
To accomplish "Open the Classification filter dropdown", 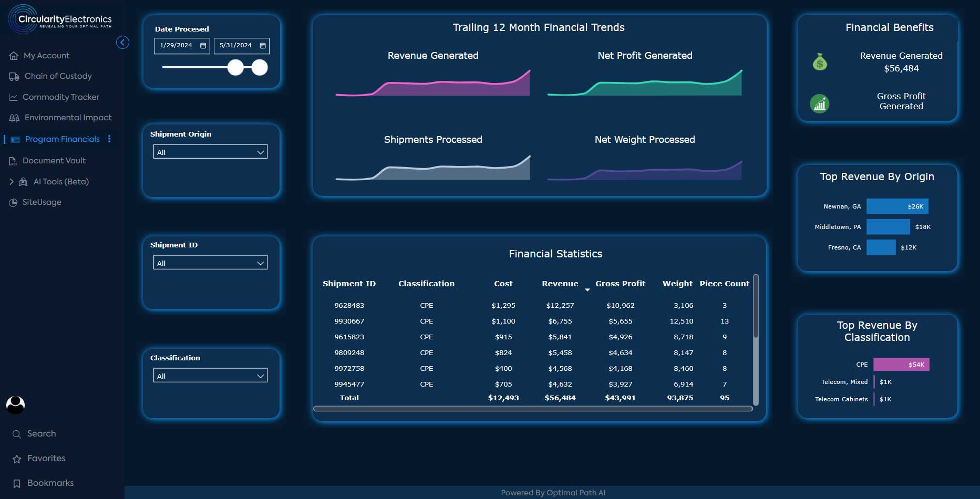I will (210, 376).
